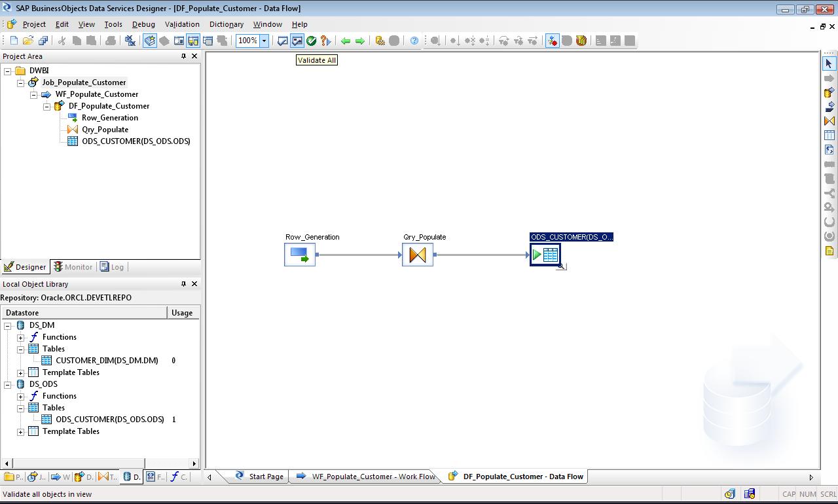The height and width of the screenshot is (504, 838).
Task: Click the Query transform icon in right palette
Action: [829, 121]
